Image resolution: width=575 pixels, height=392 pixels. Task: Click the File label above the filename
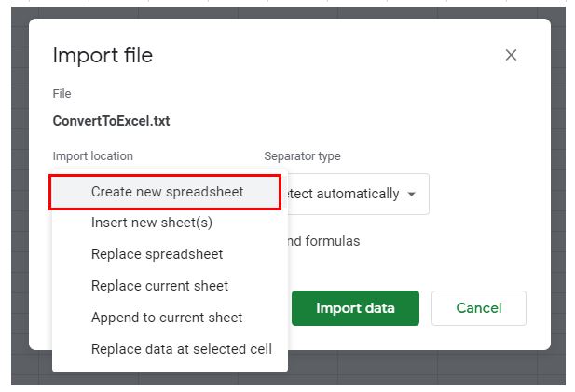click(x=62, y=94)
